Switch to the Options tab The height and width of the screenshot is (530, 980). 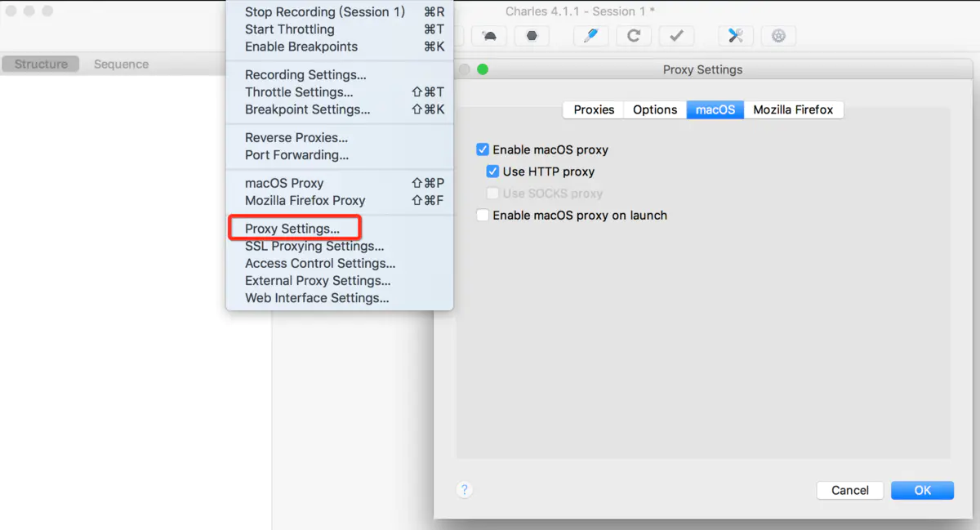[x=655, y=109]
